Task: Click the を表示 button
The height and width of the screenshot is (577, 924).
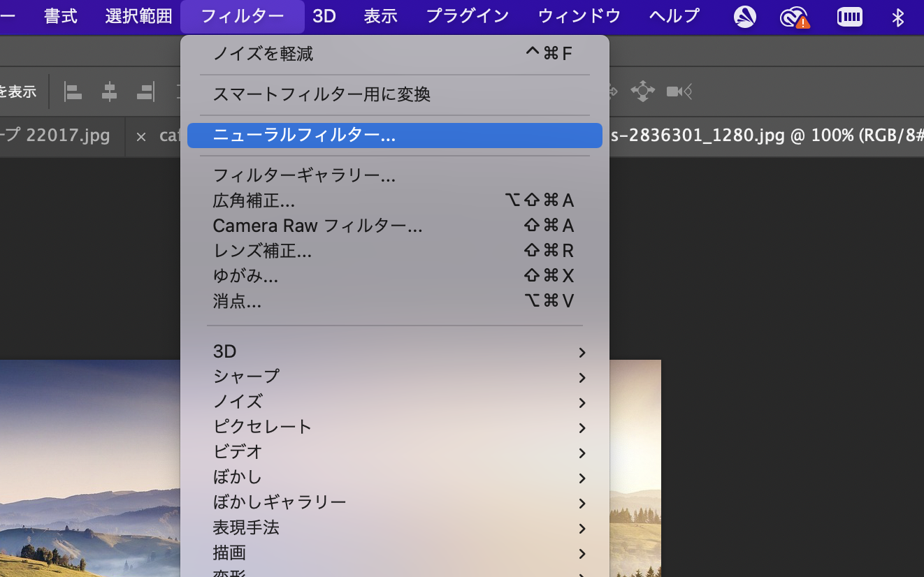Action: [17, 91]
